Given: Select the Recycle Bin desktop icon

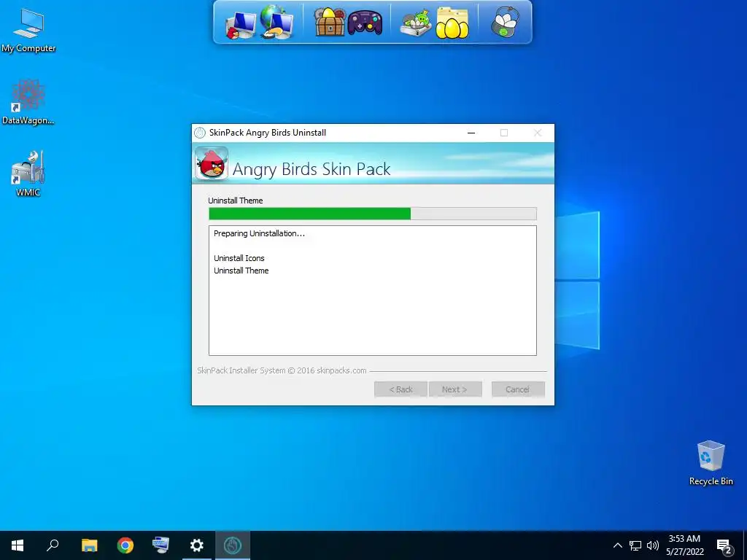Looking at the screenshot, I should (x=711, y=463).
